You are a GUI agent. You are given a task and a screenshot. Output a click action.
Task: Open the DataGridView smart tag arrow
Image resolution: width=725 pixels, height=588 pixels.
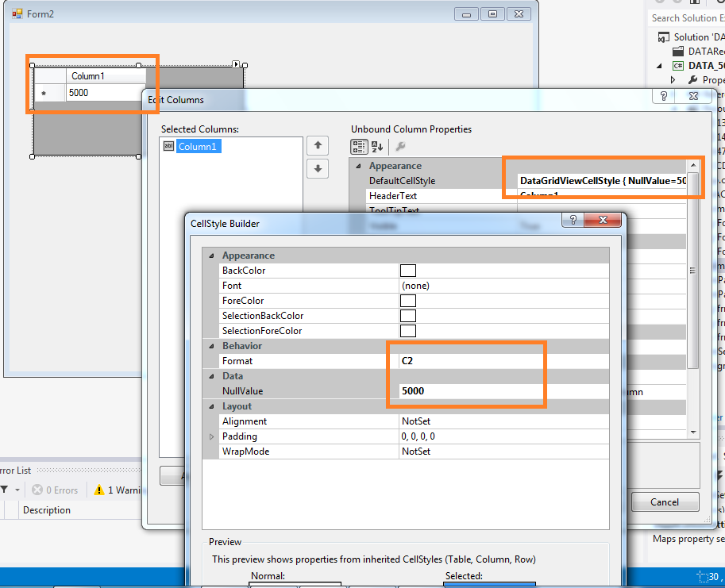(x=236, y=63)
